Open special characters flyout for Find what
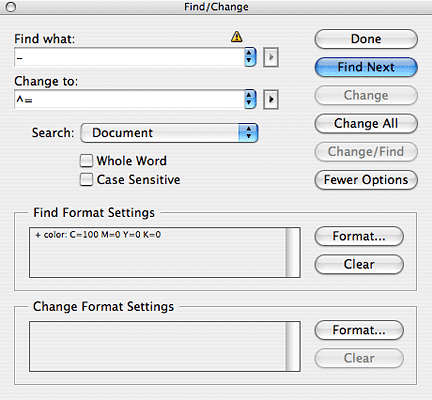432x400 pixels. (271, 57)
